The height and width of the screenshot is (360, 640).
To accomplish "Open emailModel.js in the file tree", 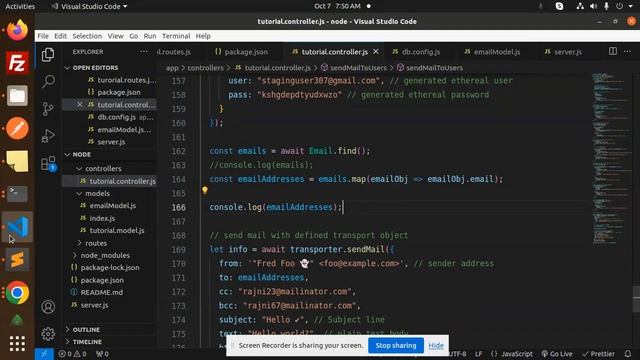I will [x=113, y=206].
